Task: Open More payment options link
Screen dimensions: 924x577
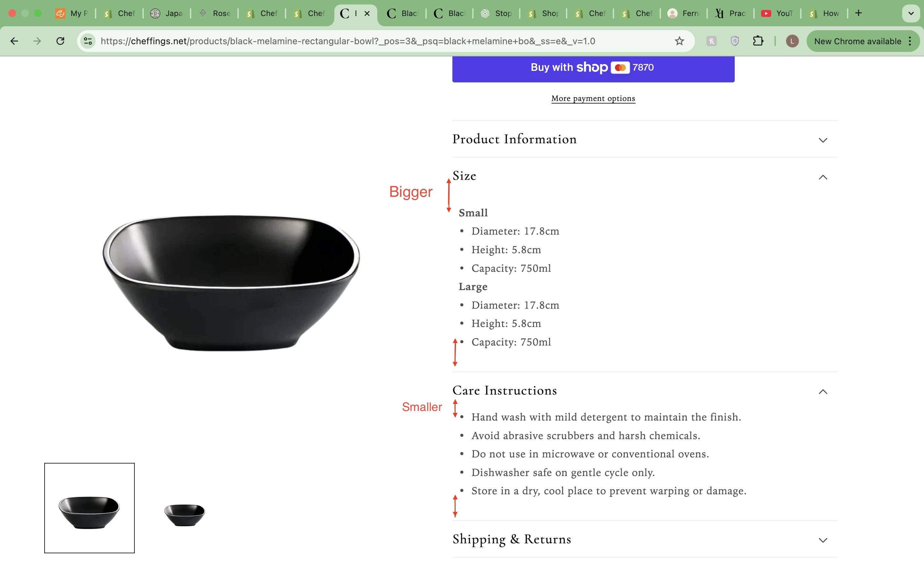Action: pos(593,98)
